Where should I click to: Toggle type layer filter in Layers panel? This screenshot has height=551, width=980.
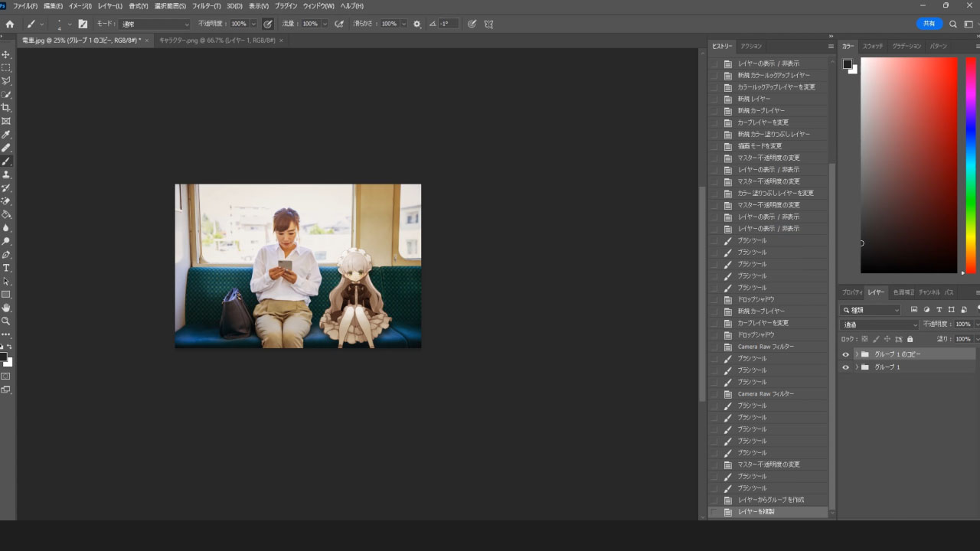tap(939, 310)
